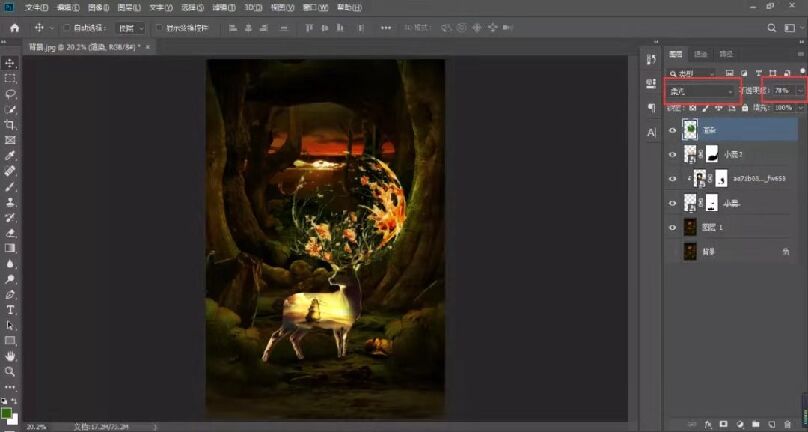Select the Crop tool

[x=10, y=125]
